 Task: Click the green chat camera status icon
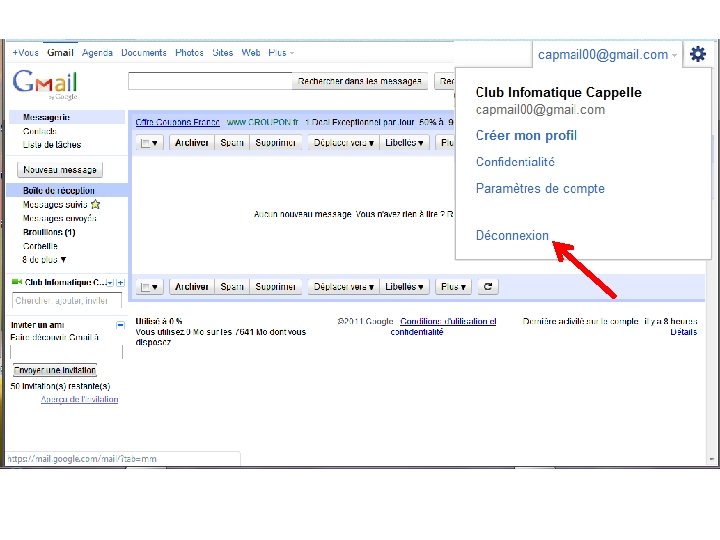click(17, 281)
